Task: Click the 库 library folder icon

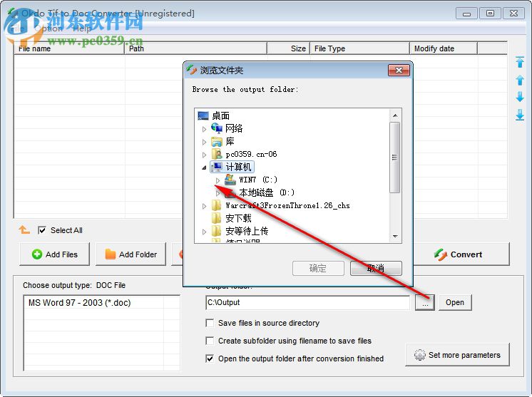Action: point(217,141)
